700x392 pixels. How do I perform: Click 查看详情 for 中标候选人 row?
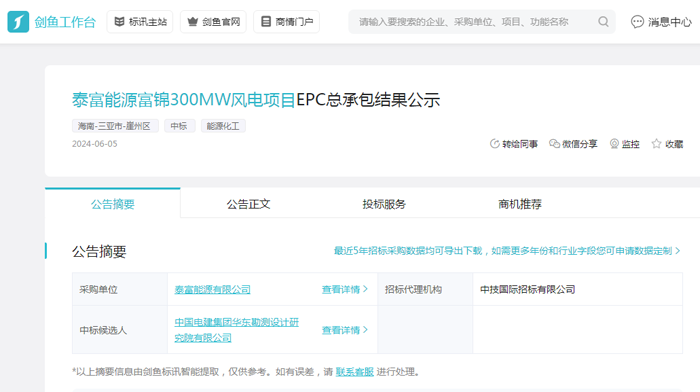pyautogui.click(x=345, y=330)
